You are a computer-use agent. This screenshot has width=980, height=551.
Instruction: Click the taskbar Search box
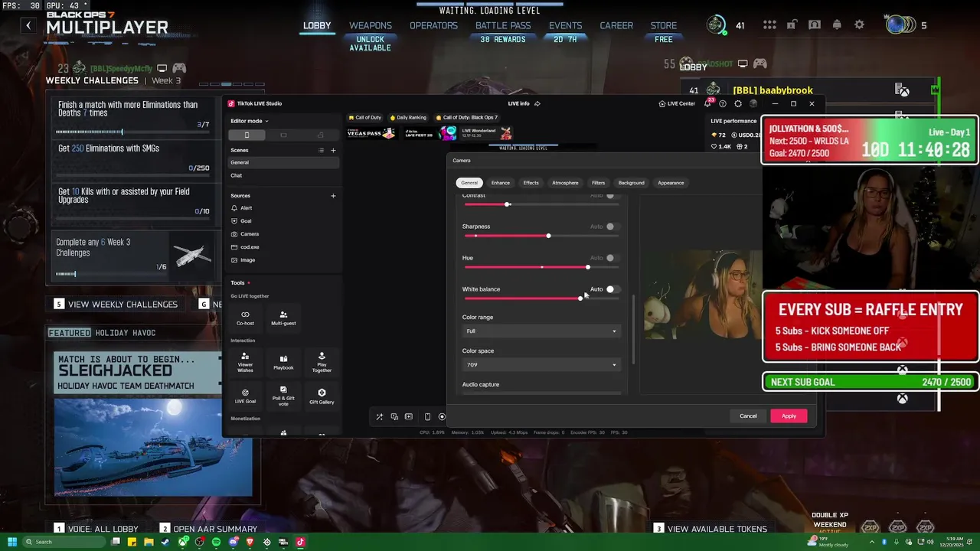64,542
